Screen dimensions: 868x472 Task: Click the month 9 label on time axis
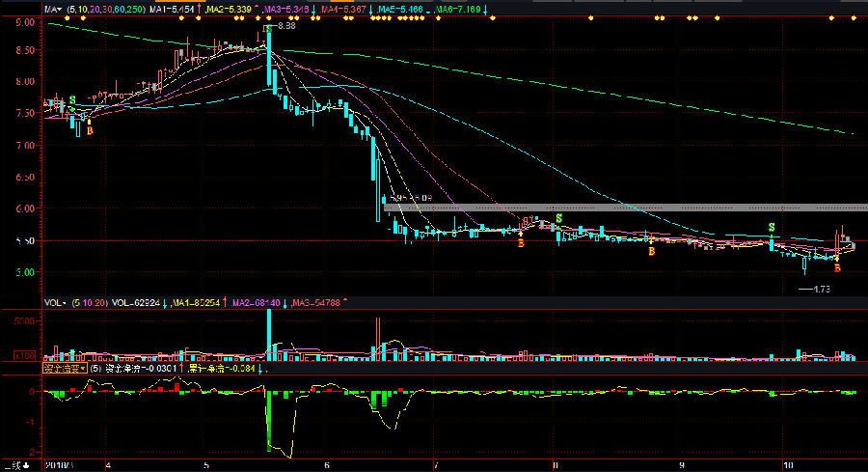pos(681,464)
